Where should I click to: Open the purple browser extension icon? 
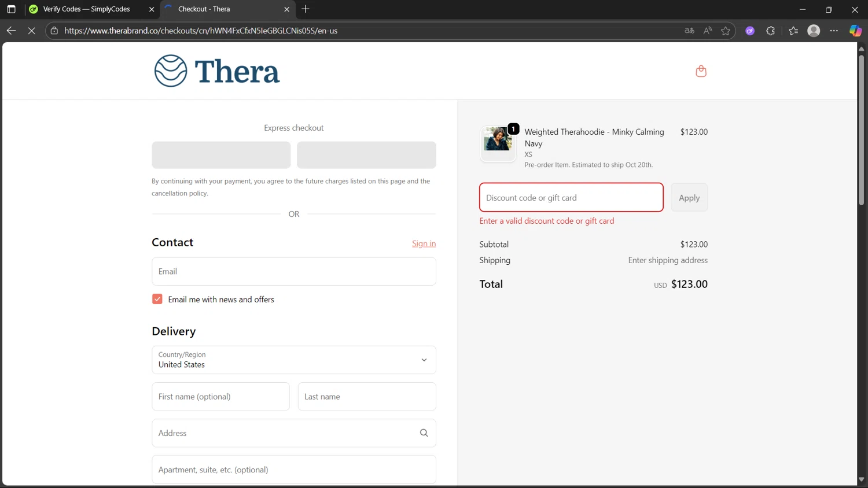pos(750,31)
